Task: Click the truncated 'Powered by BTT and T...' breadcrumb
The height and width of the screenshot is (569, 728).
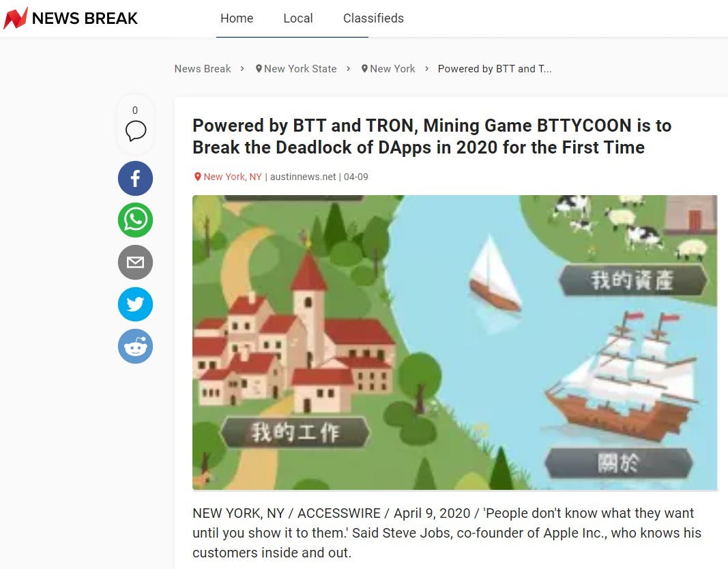Action: tap(495, 69)
